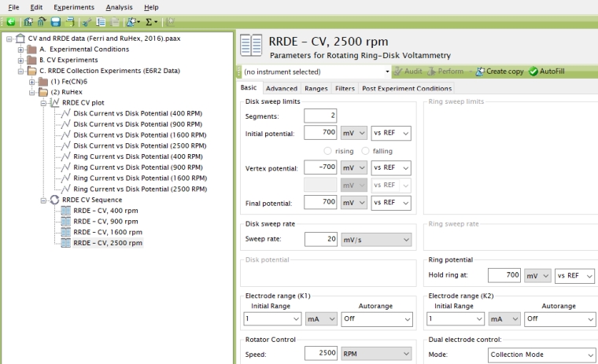This screenshot has height=364, width=598.
Task: Click the Sweep rate input field
Action: [x=320, y=239]
